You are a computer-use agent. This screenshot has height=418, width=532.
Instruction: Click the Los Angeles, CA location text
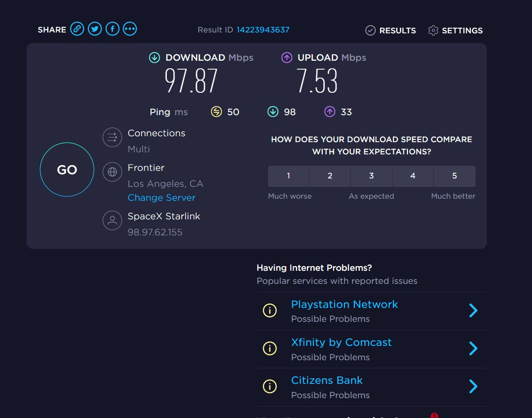click(x=165, y=184)
